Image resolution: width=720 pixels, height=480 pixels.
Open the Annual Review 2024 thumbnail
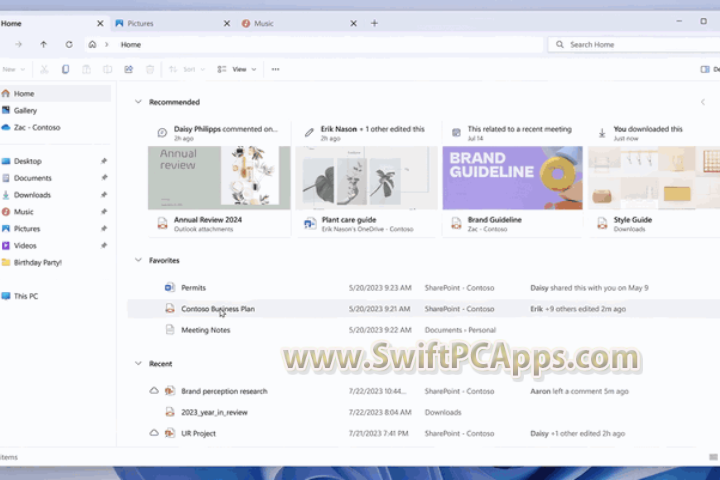click(219, 178)
